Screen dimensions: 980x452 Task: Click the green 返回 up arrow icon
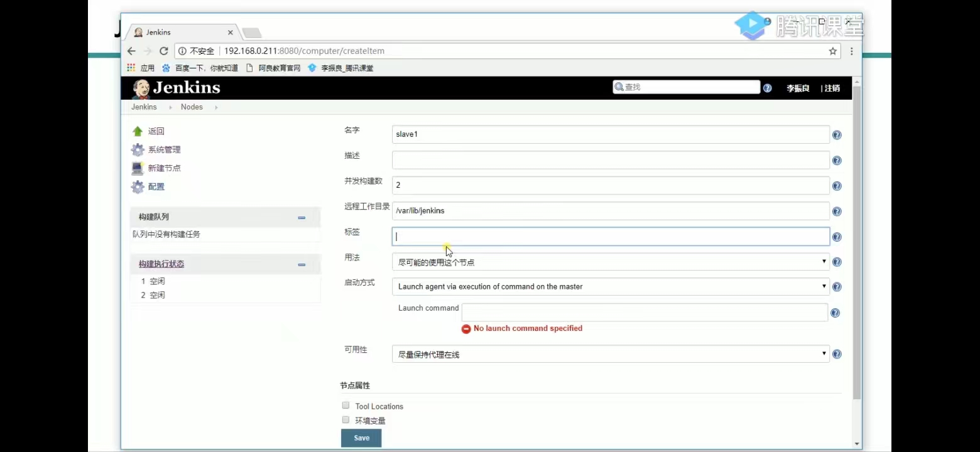click(x=138, y=131)
